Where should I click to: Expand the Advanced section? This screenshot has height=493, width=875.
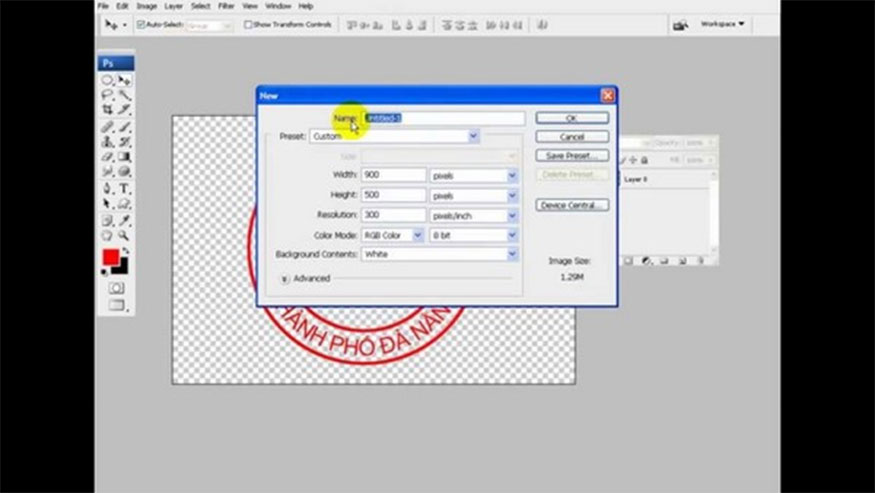(285, 279)
